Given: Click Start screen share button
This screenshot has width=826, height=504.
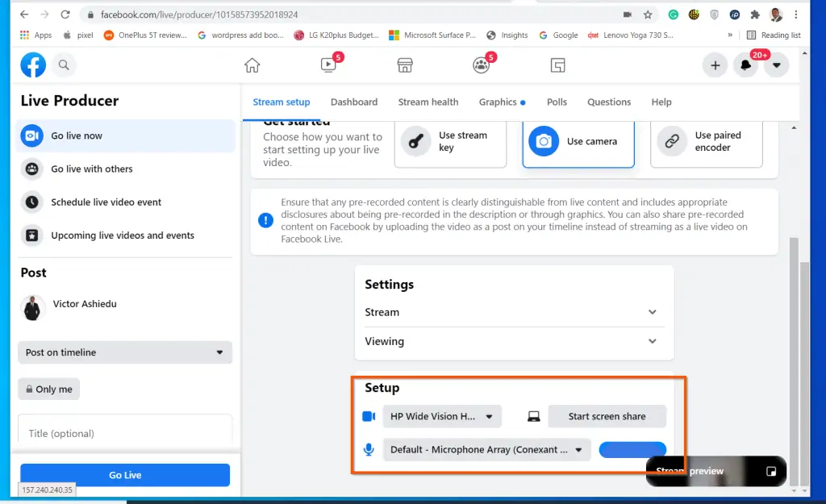Looking at the screenshot, I should [607, 416].
